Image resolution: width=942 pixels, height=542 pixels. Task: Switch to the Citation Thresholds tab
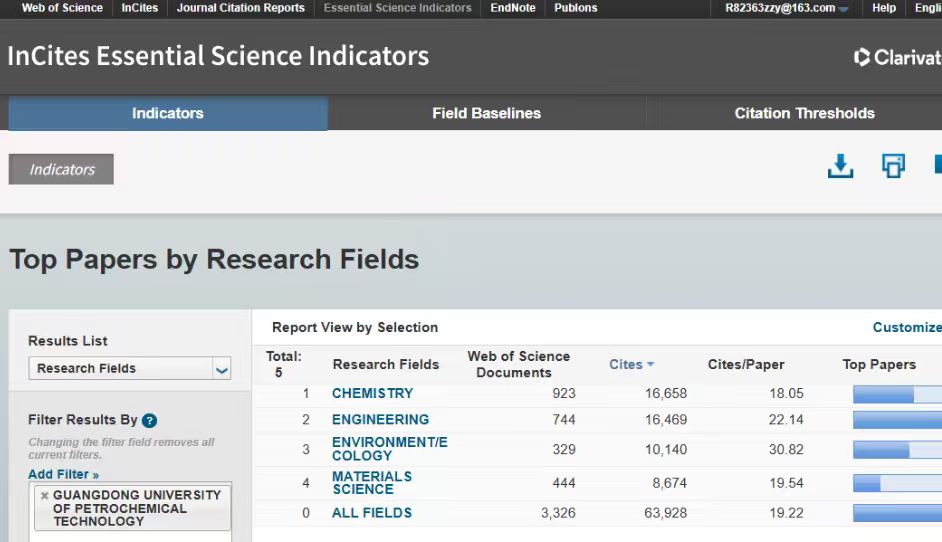pos(804,113)
